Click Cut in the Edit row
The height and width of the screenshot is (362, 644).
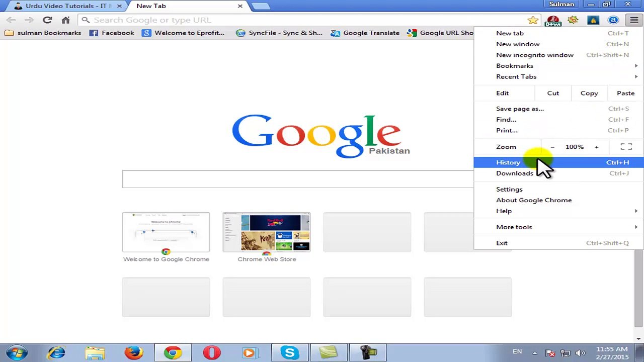point(553,93)
